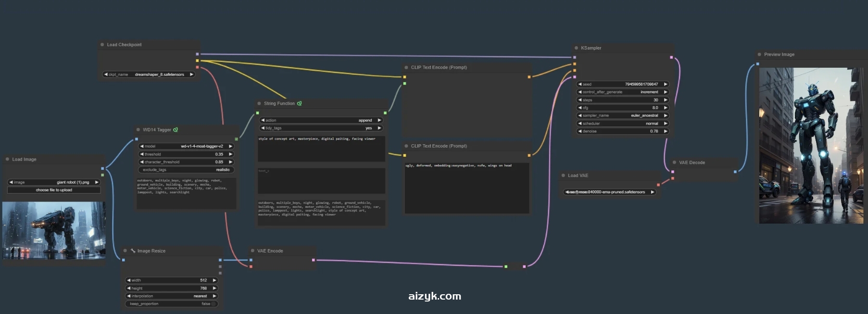Open the ckpt_name checkpoint dropdown
Image resolution: width=868 pixels, height=314 pixels.
pyautogui.click(x=149, y=75)
